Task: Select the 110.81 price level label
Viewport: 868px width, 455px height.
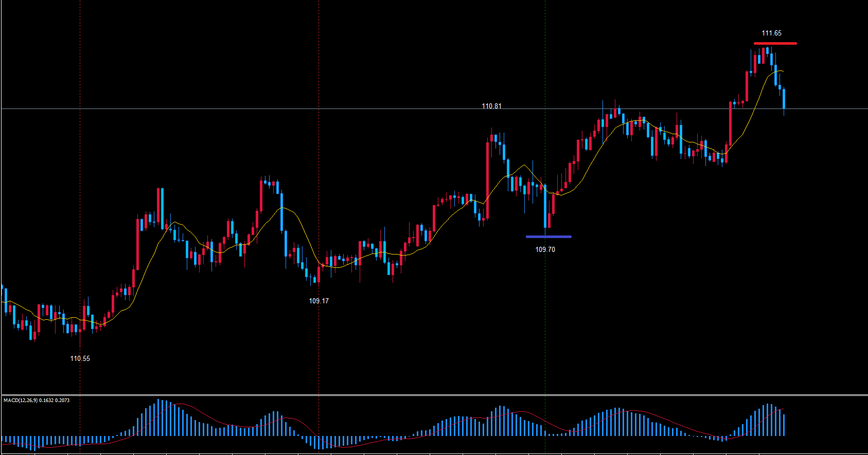Action: (x=491, y=106)
